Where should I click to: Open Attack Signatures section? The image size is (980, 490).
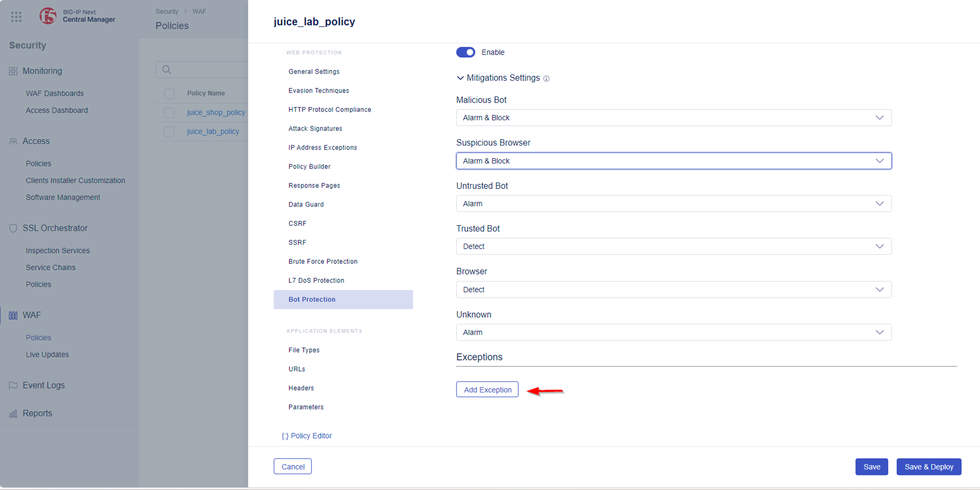[315, 129]
